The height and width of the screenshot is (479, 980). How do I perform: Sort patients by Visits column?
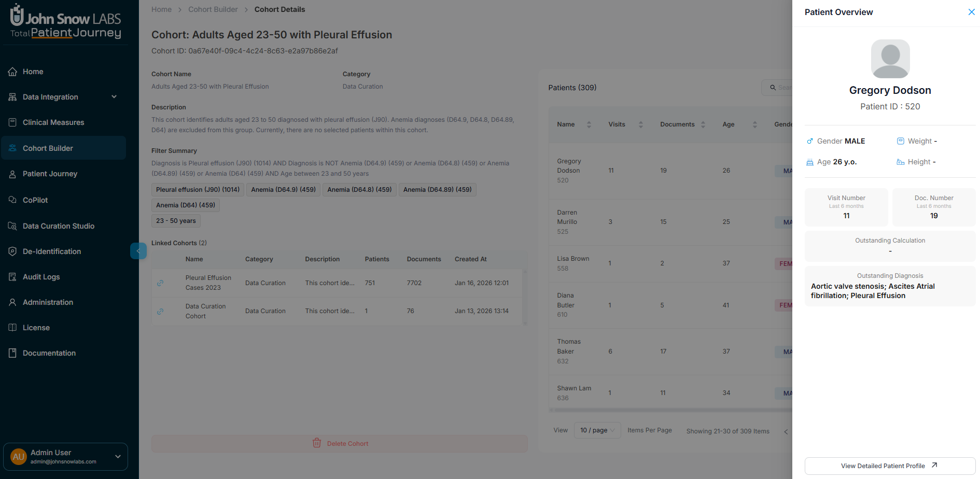[640, 124]
